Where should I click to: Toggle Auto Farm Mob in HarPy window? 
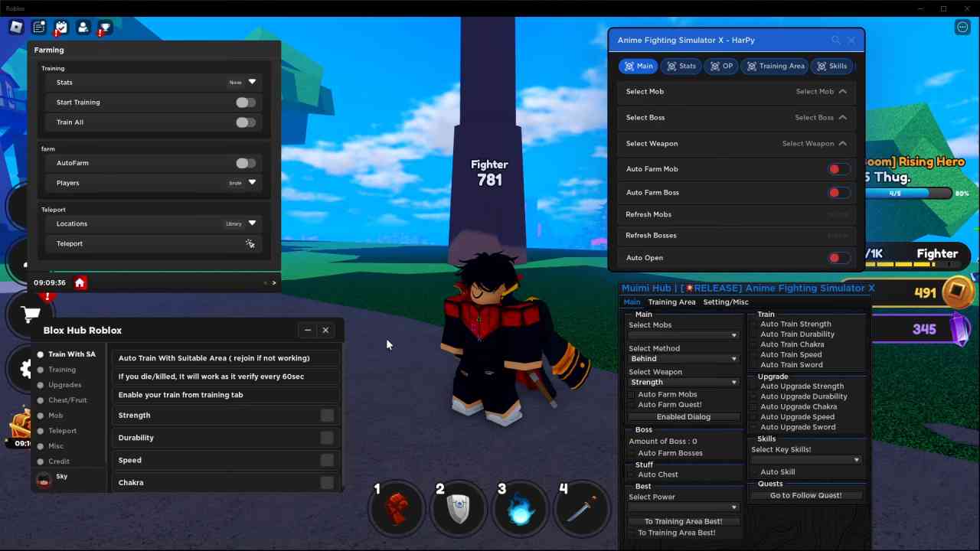point(838,169)
